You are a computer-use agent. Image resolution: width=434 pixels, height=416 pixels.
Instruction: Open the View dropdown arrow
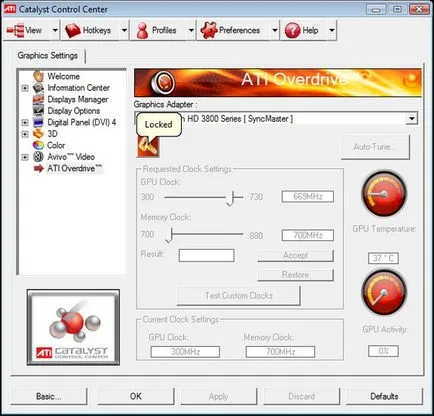point(55,30)
